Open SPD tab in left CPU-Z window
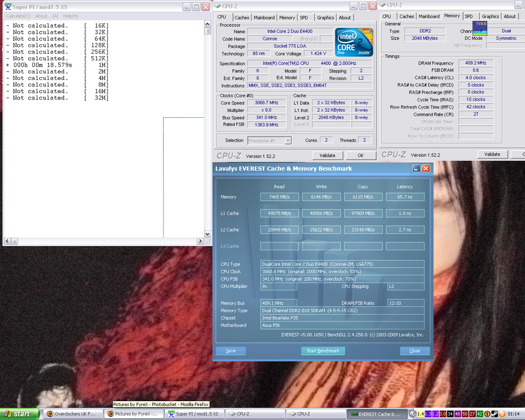Screen dimensions: 525x420 304,18
